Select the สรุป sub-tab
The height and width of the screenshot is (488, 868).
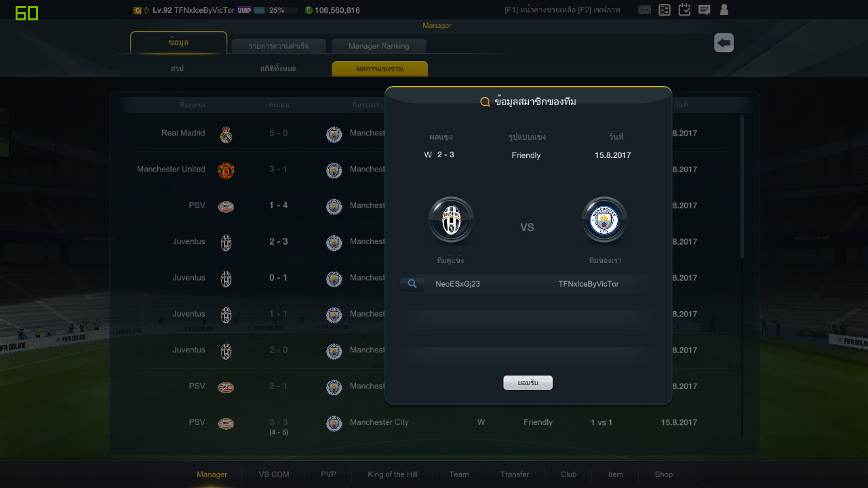tap(177, 68)
